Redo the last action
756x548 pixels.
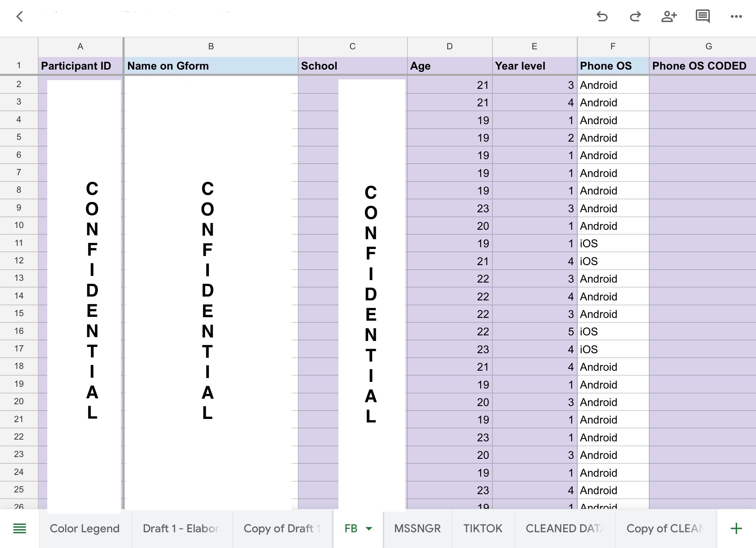(x=635, y=16)
